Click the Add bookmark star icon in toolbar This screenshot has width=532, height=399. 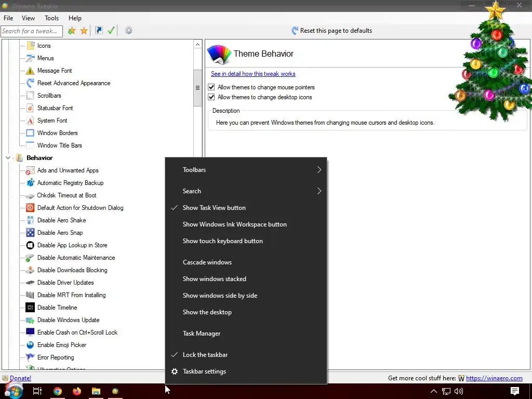[72, 31]
